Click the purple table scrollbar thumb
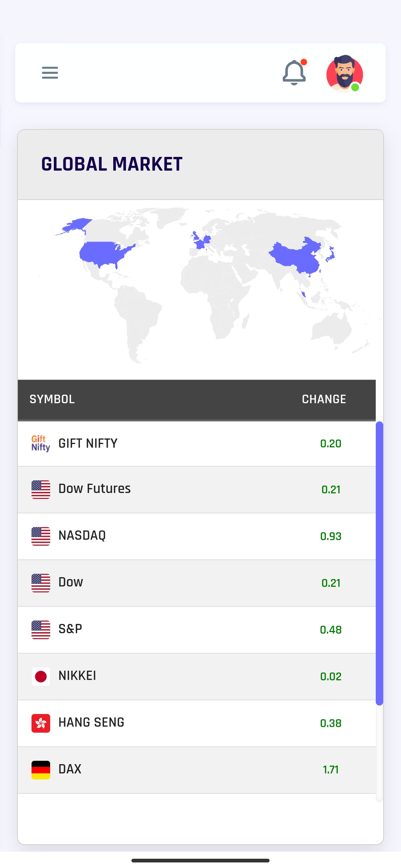 (379, 562)
